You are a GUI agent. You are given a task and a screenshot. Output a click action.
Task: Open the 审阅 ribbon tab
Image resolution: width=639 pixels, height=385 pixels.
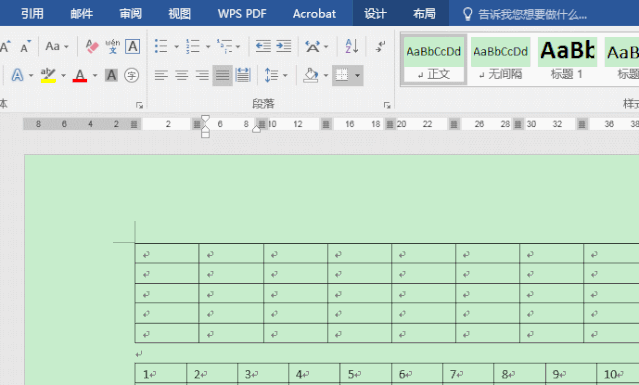130,13
